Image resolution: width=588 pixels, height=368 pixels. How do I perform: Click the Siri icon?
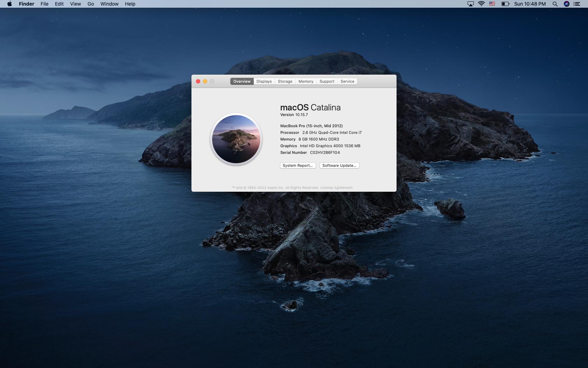(x=566, y=4)
